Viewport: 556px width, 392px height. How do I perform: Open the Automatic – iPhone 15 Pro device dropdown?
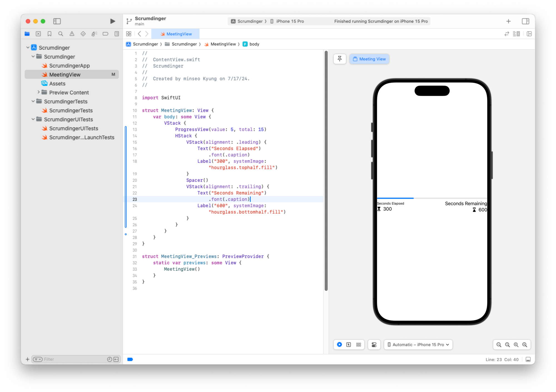coord(418,344)
